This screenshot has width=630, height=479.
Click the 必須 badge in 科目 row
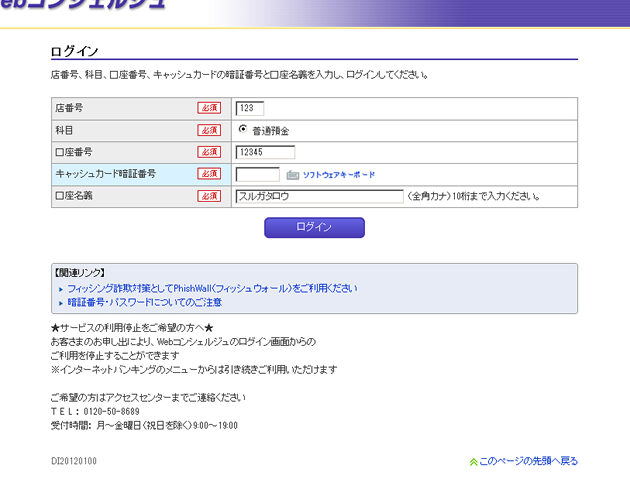point(209,130)
